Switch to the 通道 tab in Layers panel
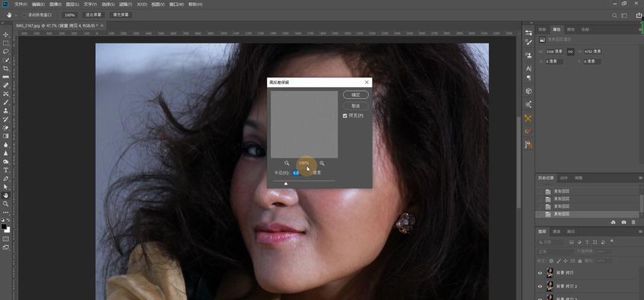Viewport: 644px width, 300px height. 556,231
